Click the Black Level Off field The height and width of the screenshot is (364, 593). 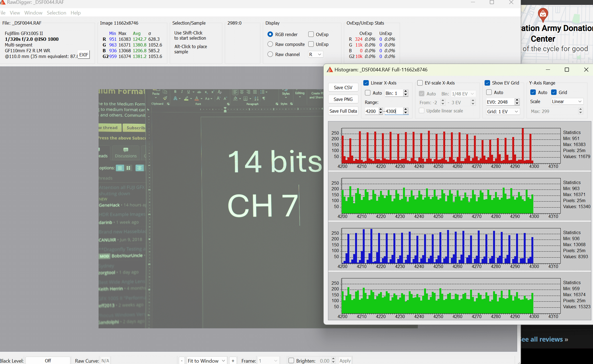click(x=48, y=361)
